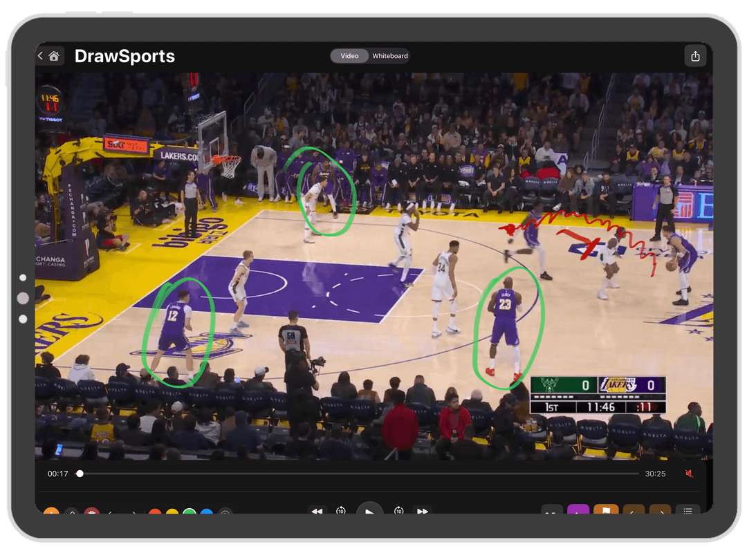Image resolution: width=747 pixels, height=560 pixels.
Task: Click the video progress slider near 00:17
Action: pyautogui.click(x=80, y=474)
